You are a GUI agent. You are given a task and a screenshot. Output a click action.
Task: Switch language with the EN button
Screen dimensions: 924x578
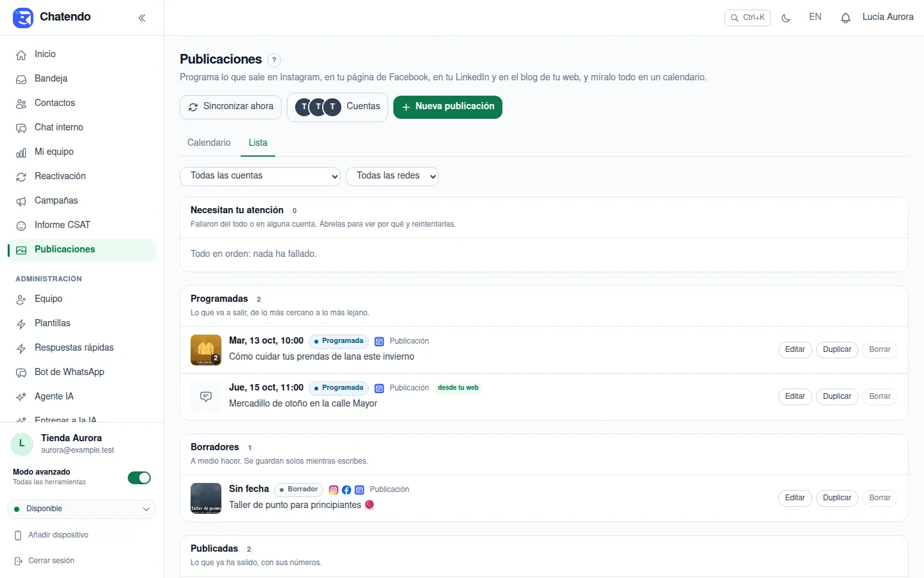pos(815,17)
